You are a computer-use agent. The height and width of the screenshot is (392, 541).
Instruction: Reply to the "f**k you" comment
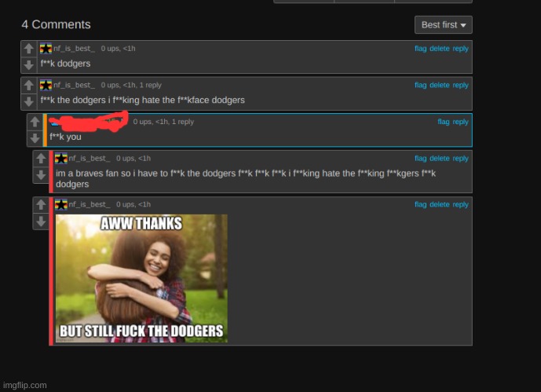[x=461, y=122]
